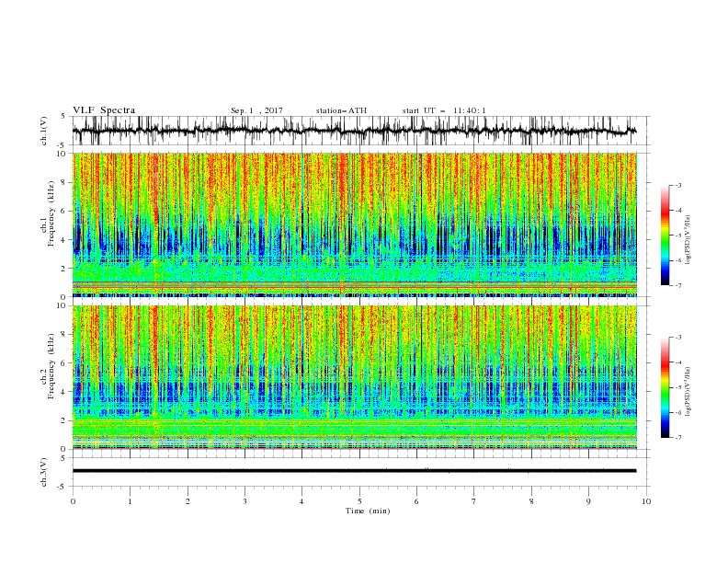Click the time axis tick label '2'
728x563 pixels.
point(188,501)
